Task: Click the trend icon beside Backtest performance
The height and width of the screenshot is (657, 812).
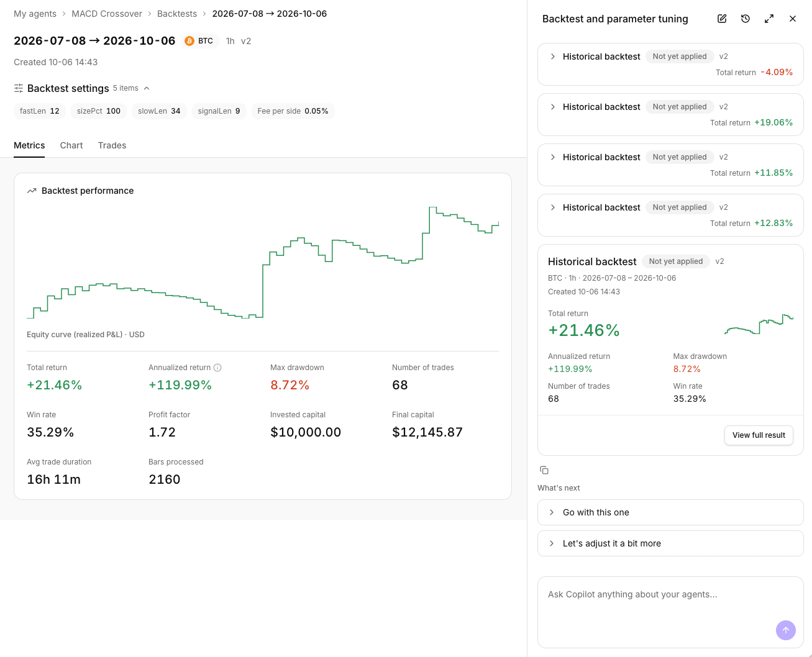Action: pyautogui.click(x=32, y=191)
